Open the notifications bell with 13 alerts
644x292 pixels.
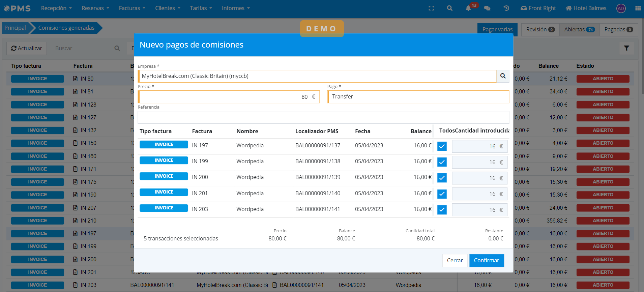click(468, 8)
